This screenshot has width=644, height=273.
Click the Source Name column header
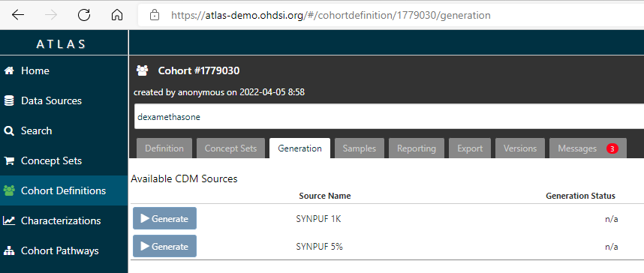click(325, 196)
